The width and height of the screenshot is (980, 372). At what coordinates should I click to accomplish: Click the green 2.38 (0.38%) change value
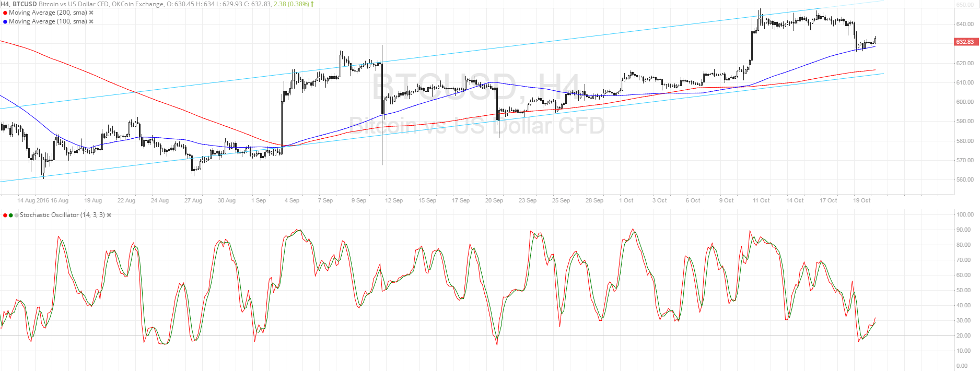(291, 4)
